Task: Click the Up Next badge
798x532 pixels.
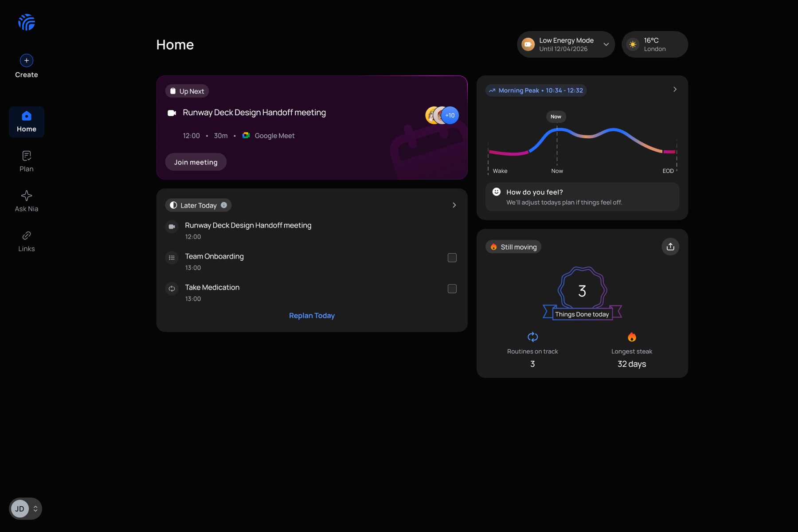Action: 187,91
